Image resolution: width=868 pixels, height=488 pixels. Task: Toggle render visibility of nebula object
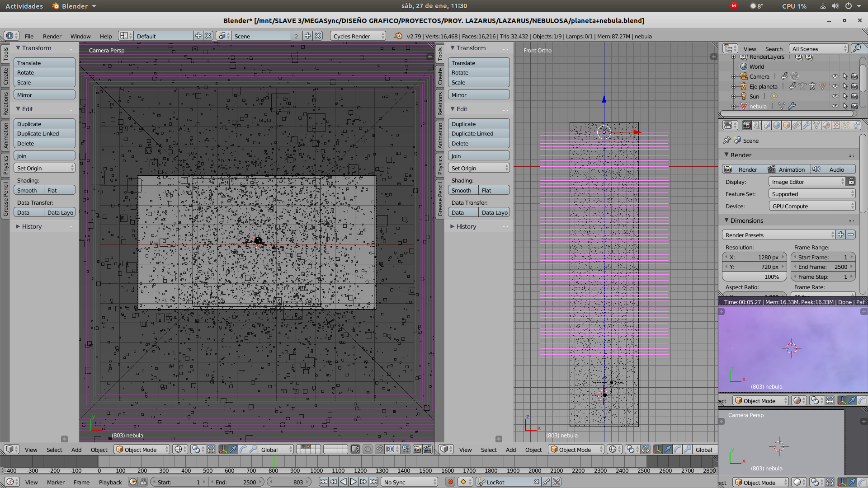[x=854, y=106]
